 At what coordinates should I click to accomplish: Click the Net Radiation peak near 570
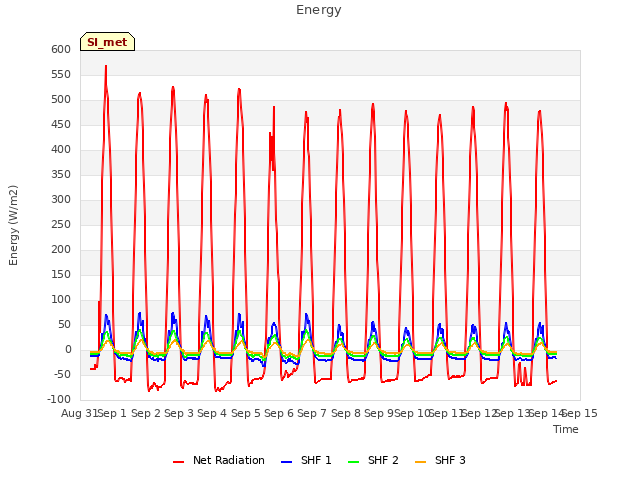106,66
